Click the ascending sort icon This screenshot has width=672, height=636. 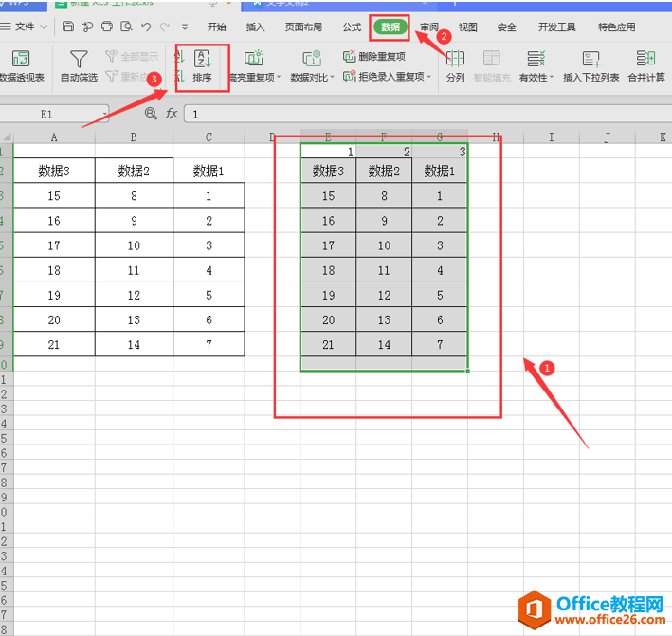(x=179, y=57)
